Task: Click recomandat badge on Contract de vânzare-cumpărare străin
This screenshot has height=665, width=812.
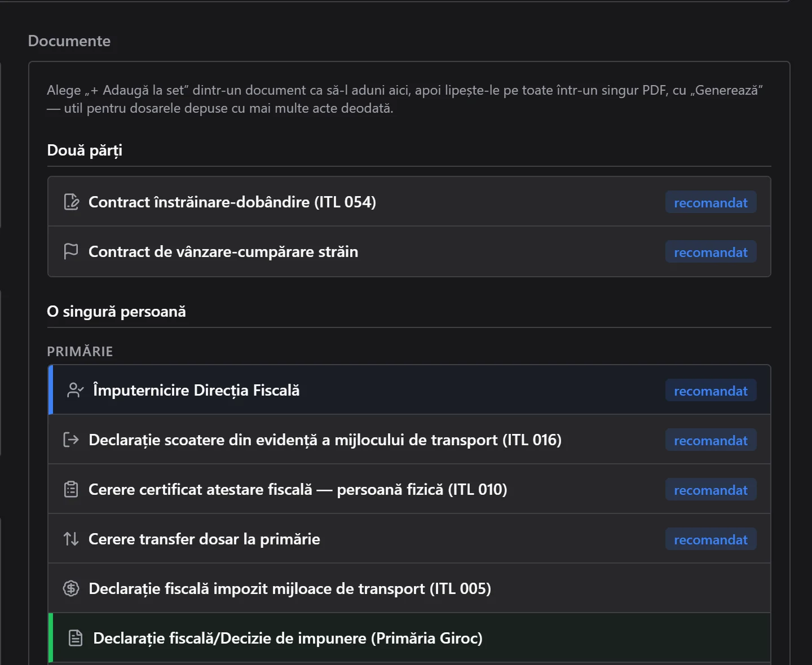Action: click(x=710, y=252)
